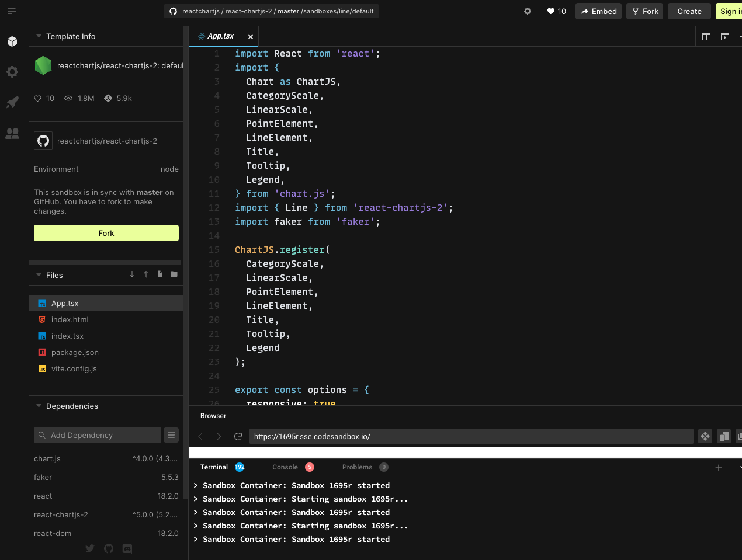
Task: Select the faker dependency row
Action: (x=106, y=477)
